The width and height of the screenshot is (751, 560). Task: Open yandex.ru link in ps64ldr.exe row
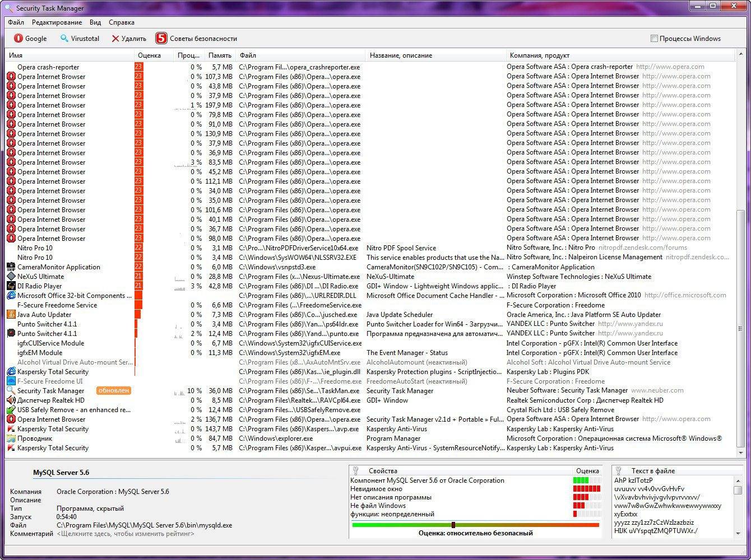click(631, 324)
